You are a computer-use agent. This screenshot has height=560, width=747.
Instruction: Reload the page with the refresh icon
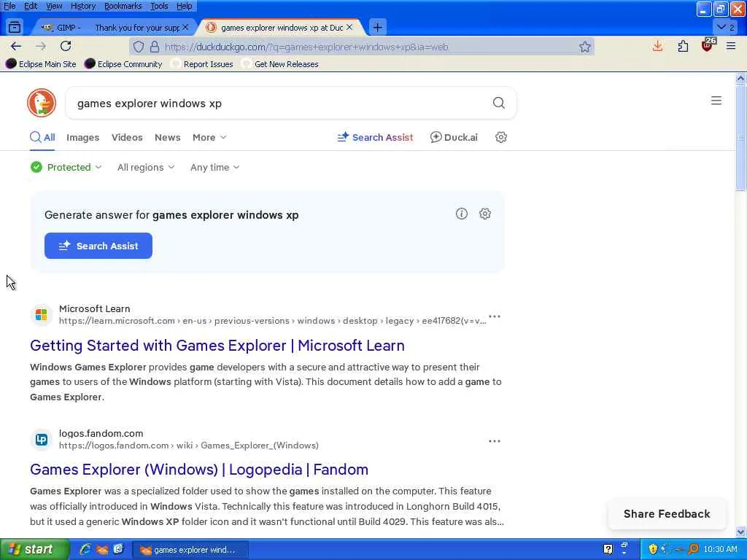pos(66,46)
